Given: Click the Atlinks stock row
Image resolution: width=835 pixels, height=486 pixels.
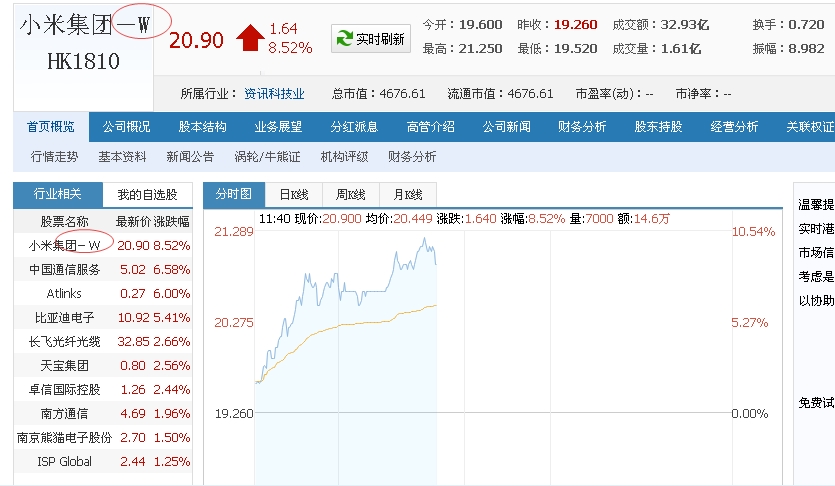Looking at the screenshot, I should coord(103,293).
